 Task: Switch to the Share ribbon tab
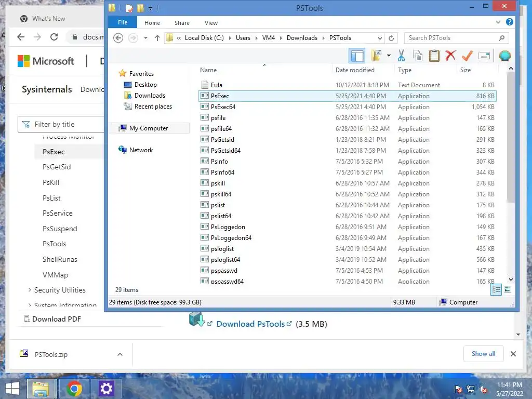182,23
